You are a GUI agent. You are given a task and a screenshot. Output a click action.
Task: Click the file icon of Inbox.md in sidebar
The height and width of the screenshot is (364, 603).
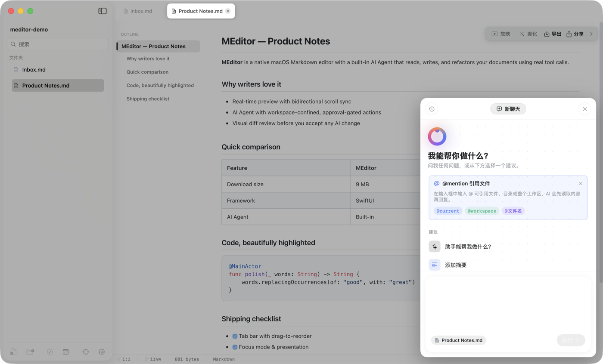(16, 70)
